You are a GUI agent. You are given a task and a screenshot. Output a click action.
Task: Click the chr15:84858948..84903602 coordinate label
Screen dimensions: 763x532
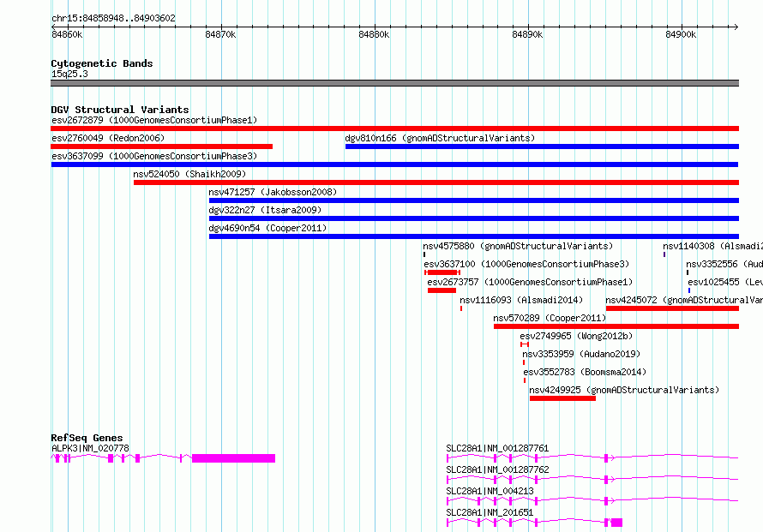pos(113,18)
